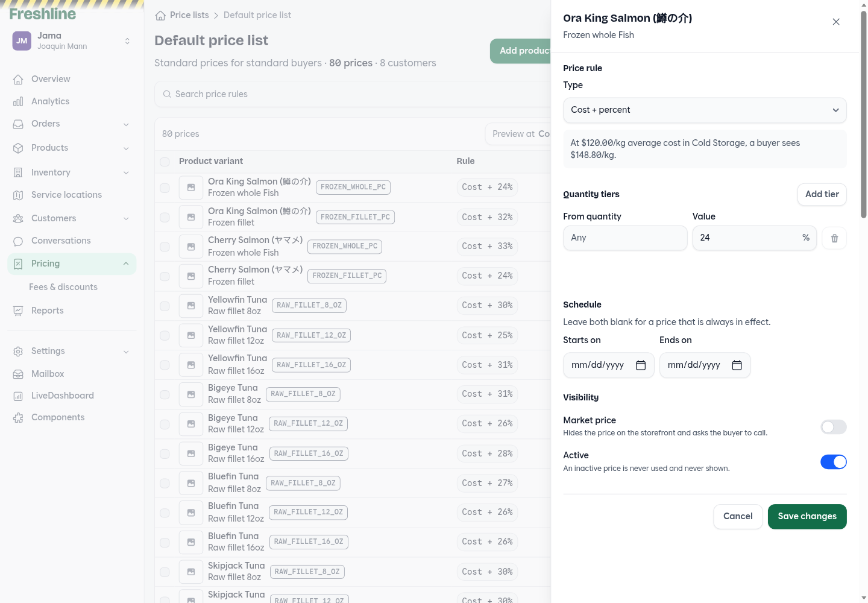Delete the quantity tier with trash icon
This screenshot has width=868, height=603.
834,238
